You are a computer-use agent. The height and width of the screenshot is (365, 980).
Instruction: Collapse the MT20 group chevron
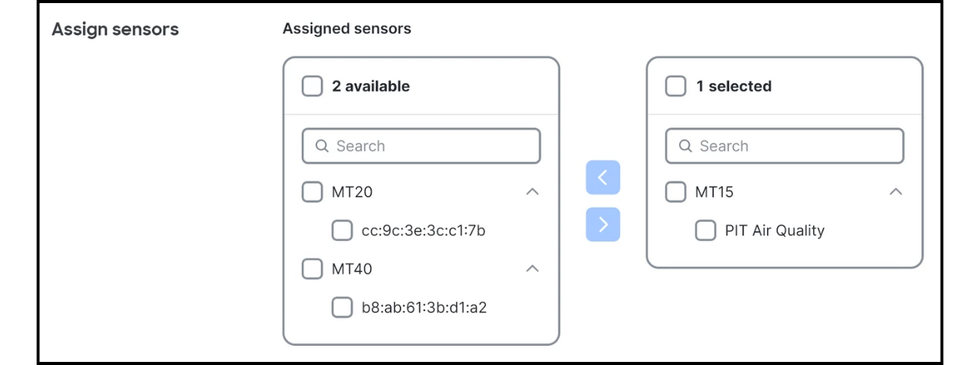click(x=532, y=192)
